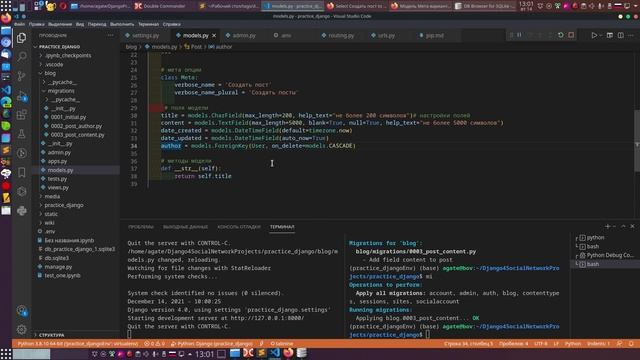640x360 pixels.
Task: Open the Extensions view
Action: (x=22, y=115)
